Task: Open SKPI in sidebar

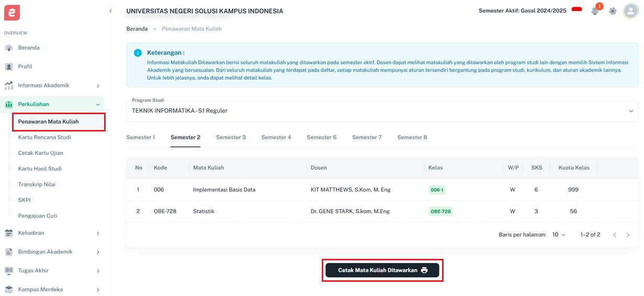Action: click(25, 200)
